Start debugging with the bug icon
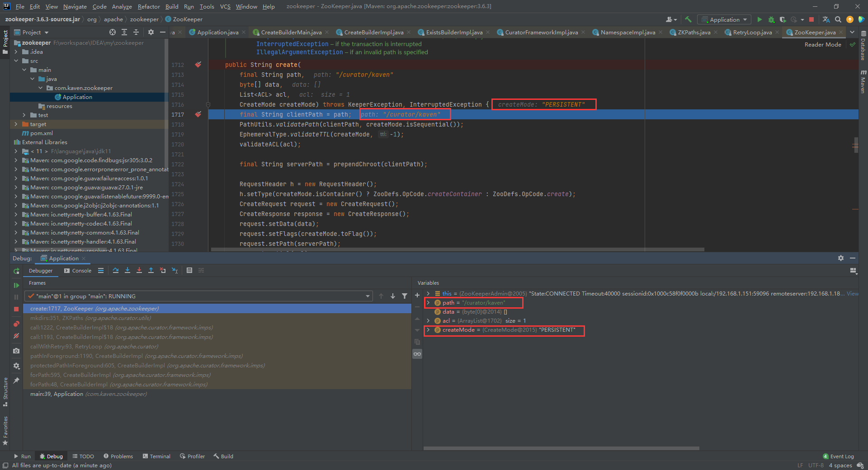 coord(771,19)
